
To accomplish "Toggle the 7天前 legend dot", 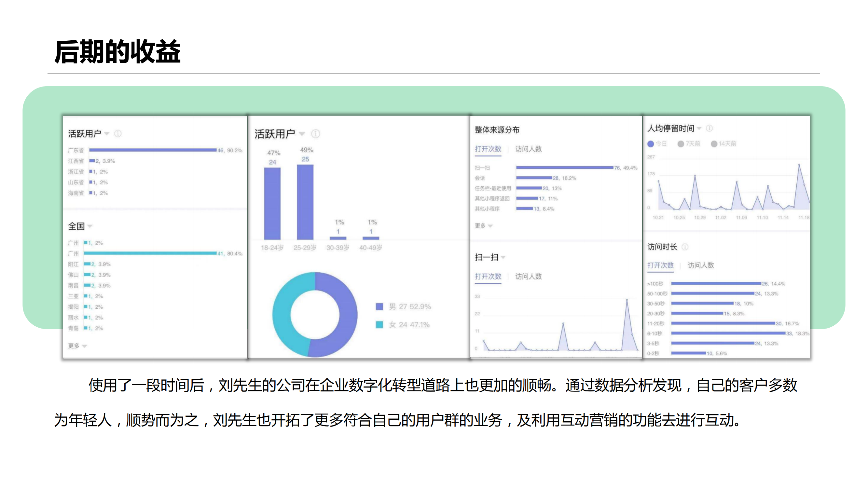I will (681, 144).
